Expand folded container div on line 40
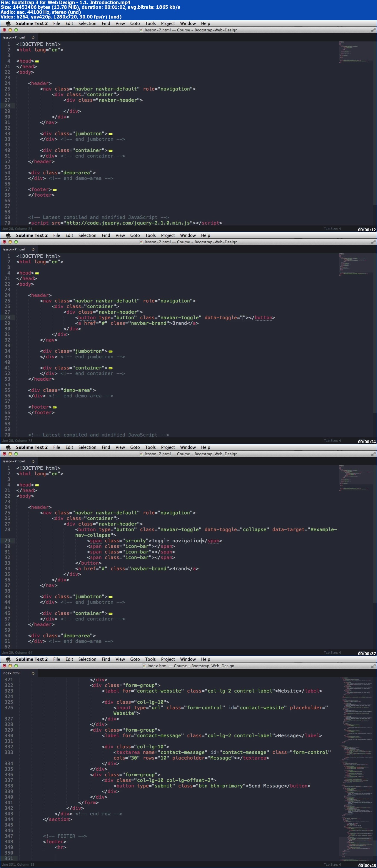Viewport: 377px width, 868px height. [x=111, y=150]
